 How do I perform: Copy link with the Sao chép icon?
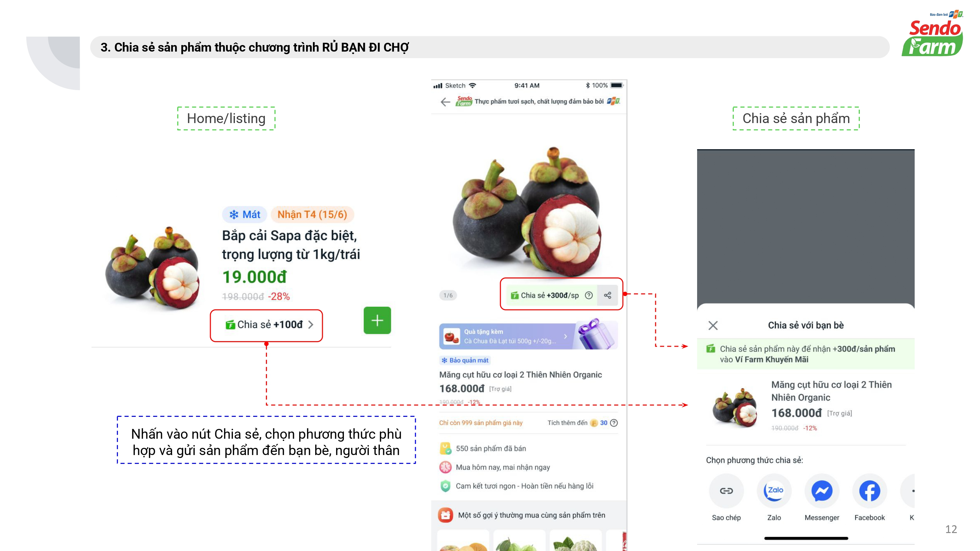tap(726, 491)
